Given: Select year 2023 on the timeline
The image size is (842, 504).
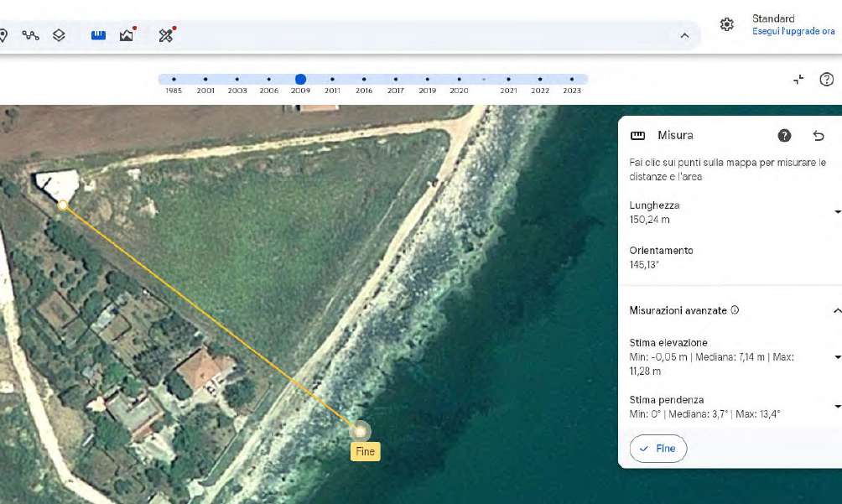Looking at the screenshot, I should [x=572, y=81].
